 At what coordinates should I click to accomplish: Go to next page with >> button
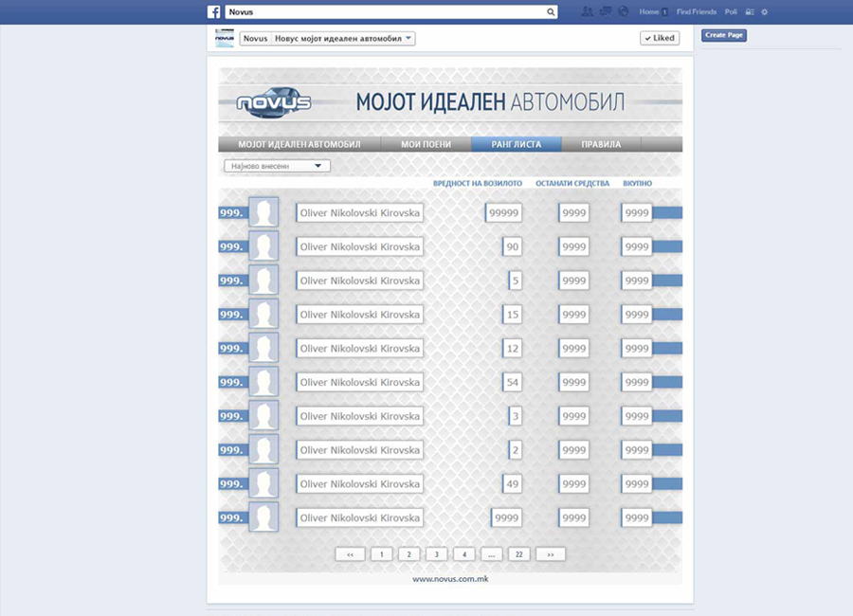[551, 554]
